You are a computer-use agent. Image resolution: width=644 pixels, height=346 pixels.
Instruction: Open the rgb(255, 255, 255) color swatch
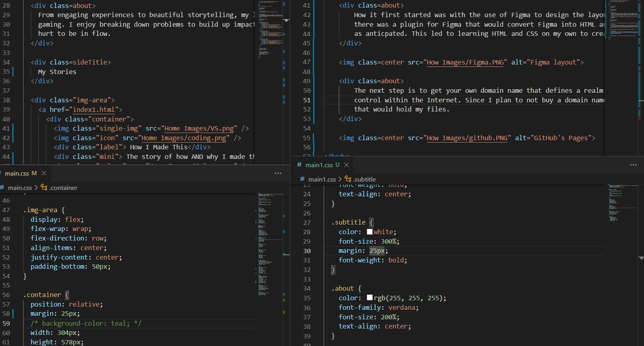pyautogui.click(x=370, y=298)
